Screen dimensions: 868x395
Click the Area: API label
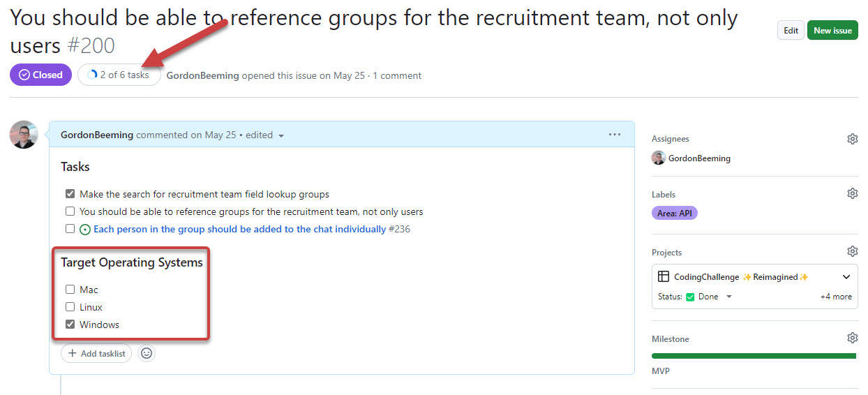[674, 213]
